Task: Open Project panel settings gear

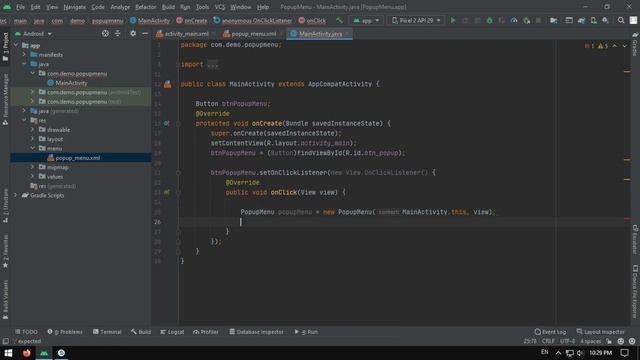Action: click(x=133, y=33)
